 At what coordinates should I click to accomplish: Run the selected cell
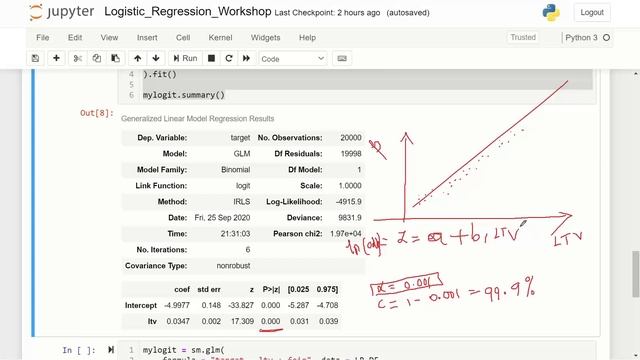click(x=185, y=58)
